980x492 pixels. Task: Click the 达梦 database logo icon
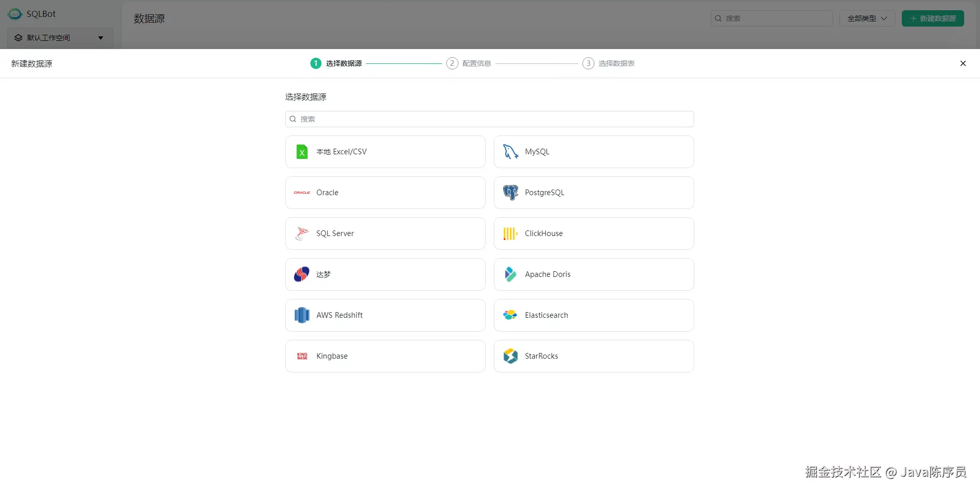pos(302,274)
